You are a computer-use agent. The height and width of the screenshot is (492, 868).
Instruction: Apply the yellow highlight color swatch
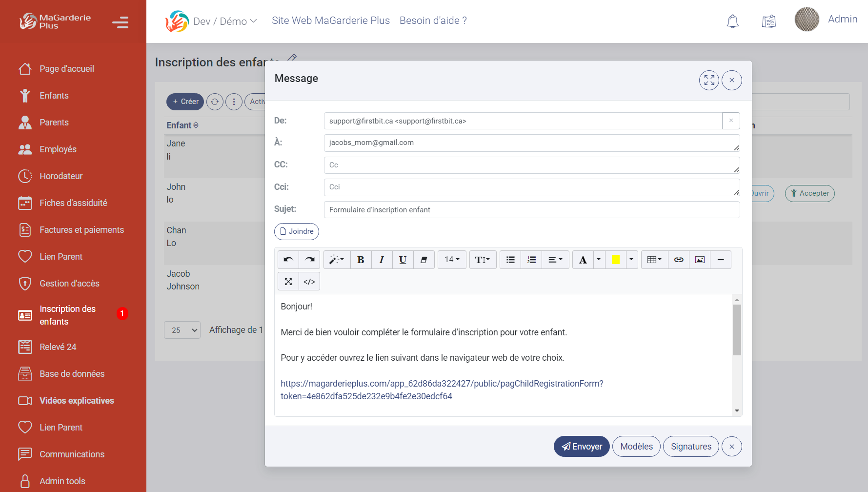coord(615,260)
